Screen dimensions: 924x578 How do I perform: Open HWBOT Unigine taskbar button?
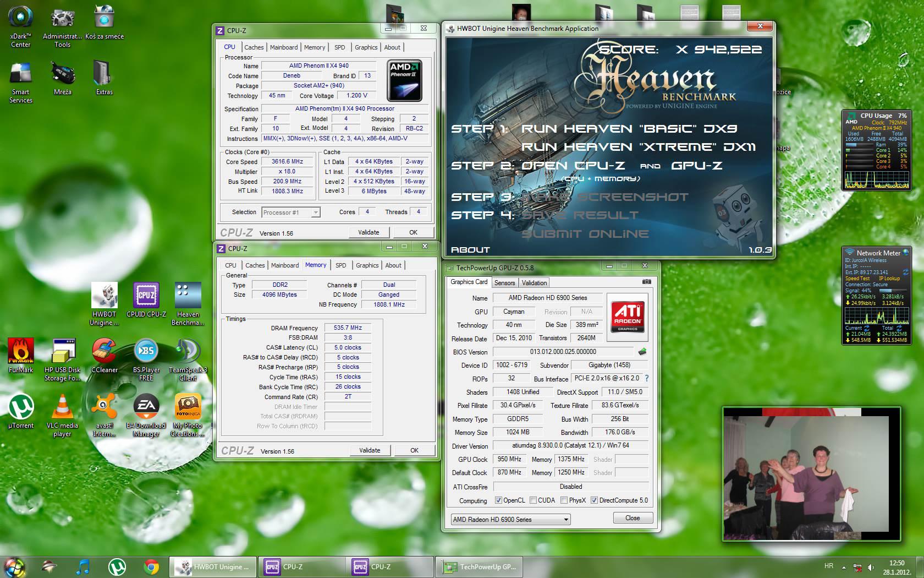(212, 566)
